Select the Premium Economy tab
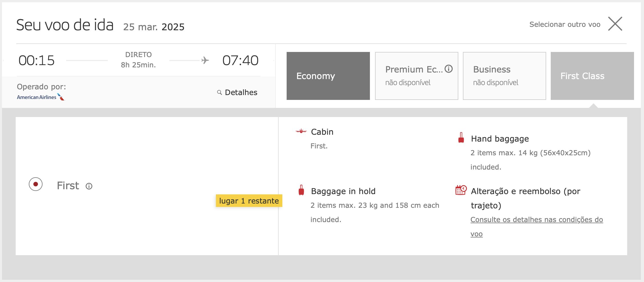644x282 pixels. (x=416, y=76)
